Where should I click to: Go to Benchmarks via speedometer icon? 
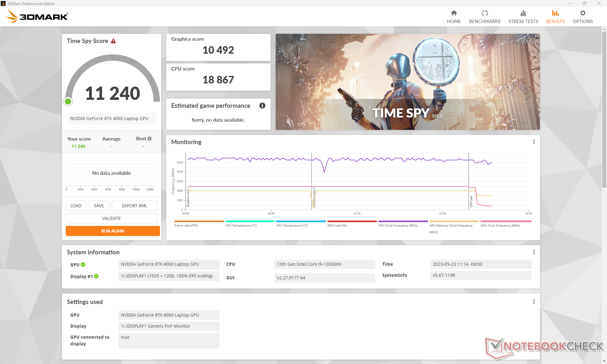(x=484, y=13)
